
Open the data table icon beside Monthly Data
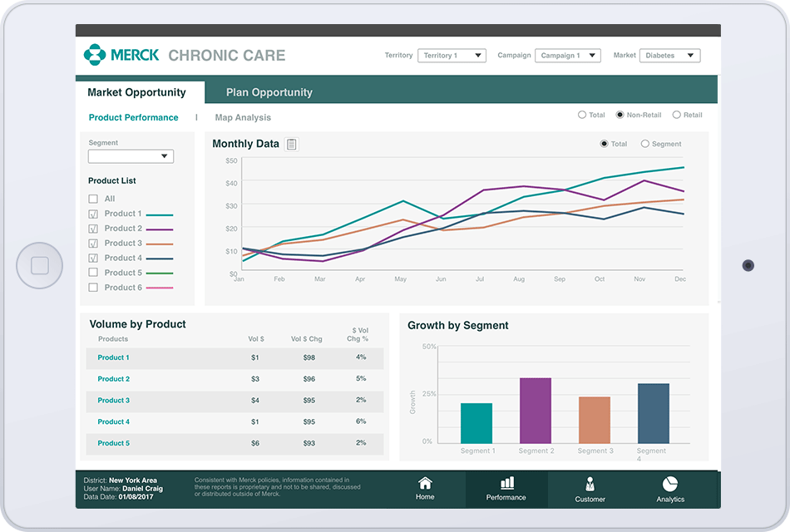tap(290, 144)
